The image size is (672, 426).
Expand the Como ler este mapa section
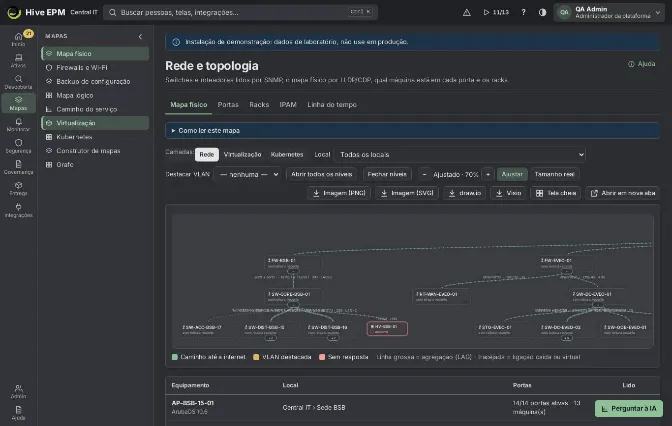(x=412, y=130)
